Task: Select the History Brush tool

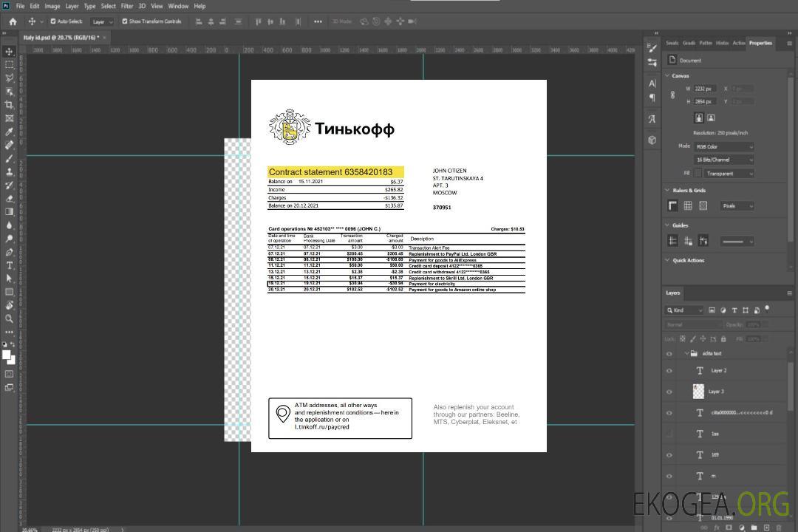Action: coord(9,185)
